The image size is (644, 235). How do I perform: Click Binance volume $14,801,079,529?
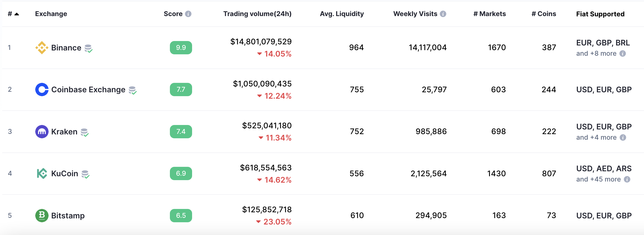[261, 42]
